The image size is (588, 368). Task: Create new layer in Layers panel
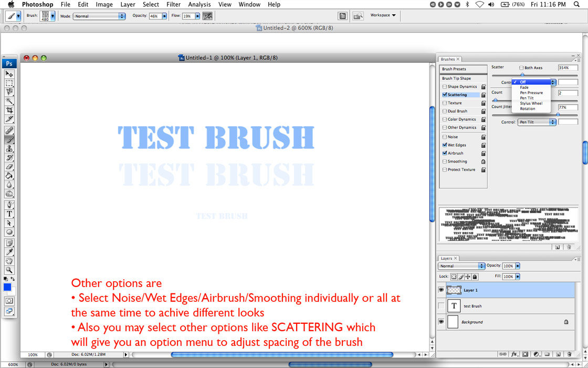[x=558, y=354]
